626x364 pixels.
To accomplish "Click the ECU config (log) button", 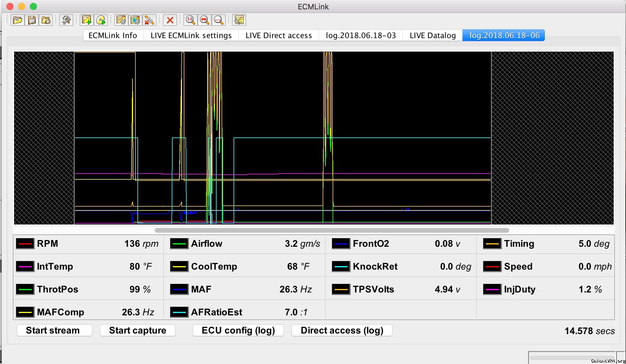I will [238, 330].
